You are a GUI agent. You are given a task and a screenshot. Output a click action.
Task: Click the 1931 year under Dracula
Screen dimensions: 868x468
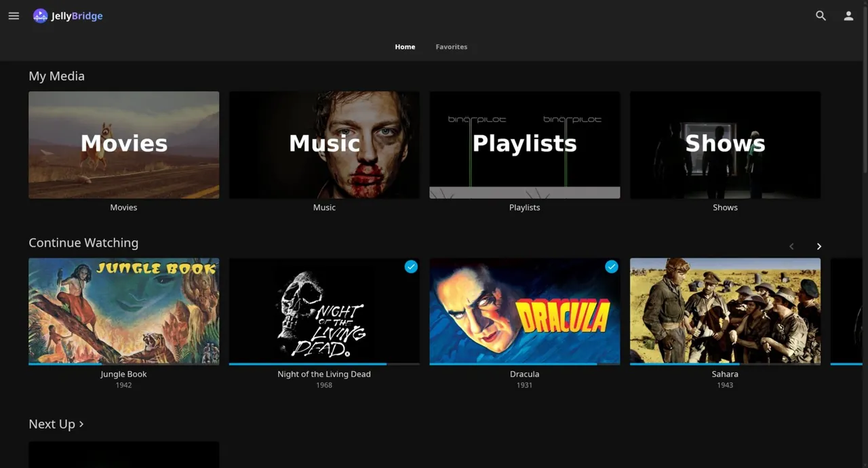tap(525, 385)
